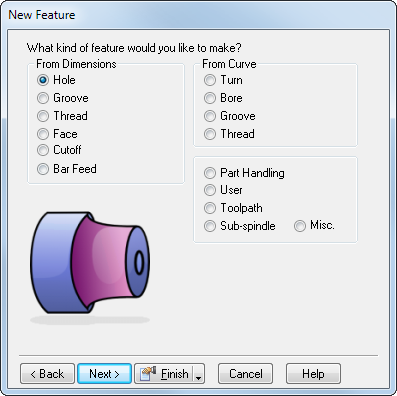Click the turned part preview illustration

(x=90, y=267)
